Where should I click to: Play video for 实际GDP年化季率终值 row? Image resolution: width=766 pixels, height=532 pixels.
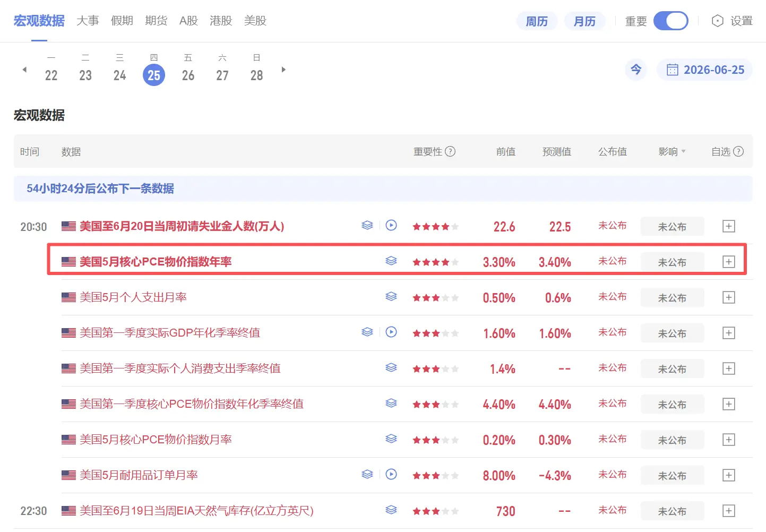391,332
